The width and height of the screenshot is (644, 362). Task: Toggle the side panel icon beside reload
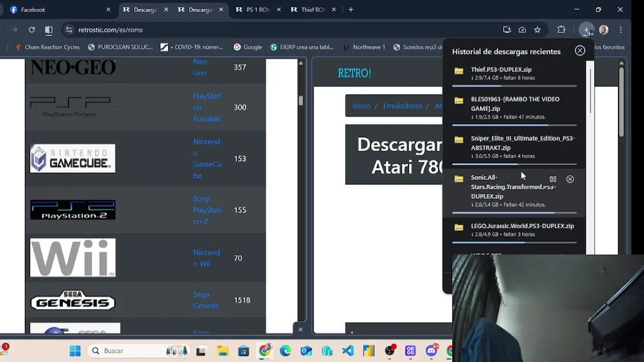click(x=49, y=30)
